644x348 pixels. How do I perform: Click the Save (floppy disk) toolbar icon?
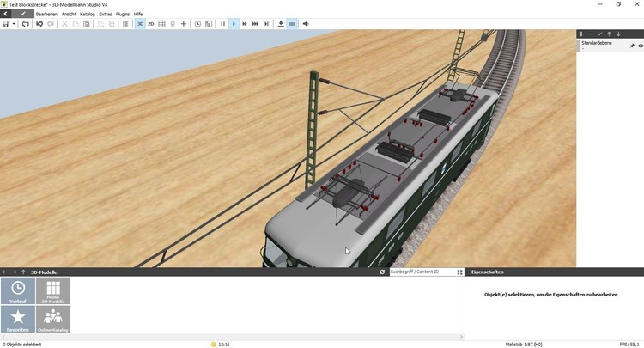[x=5, y=24]
